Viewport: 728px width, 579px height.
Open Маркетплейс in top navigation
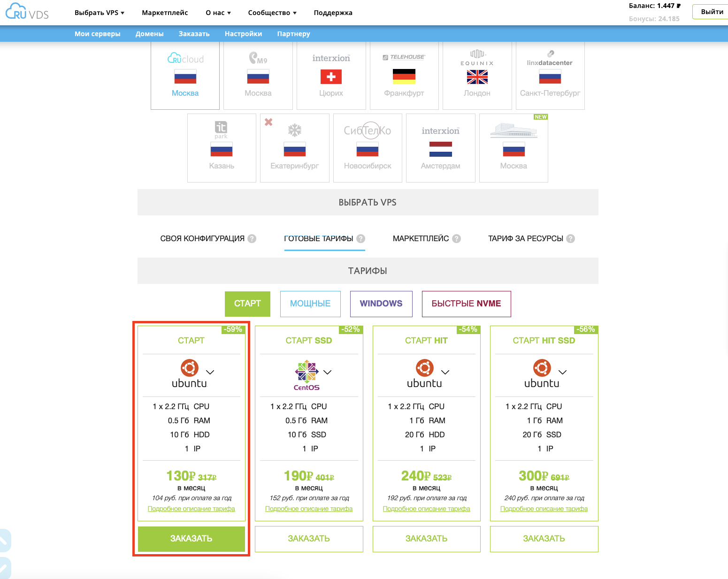click(x=165, y=13)
